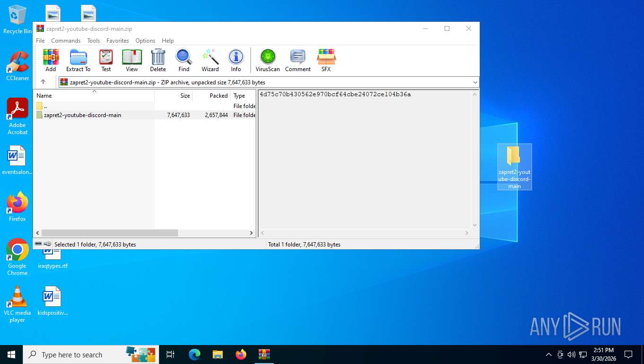Create an SFX archive
Screen dimensions: 644x364
(326, 60)
